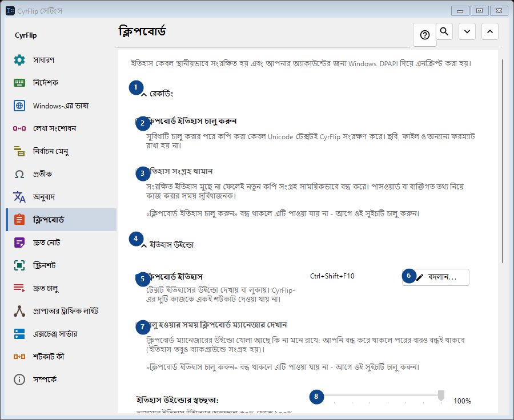Open the স্ক্রিনশট settings page
This screenshot has width=514, height=420.
pos(61,265)
